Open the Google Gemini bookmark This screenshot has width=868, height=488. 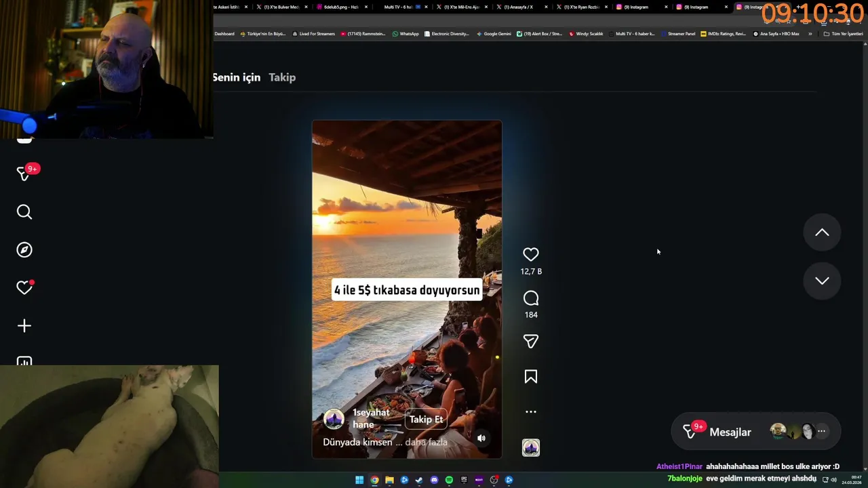494,34
